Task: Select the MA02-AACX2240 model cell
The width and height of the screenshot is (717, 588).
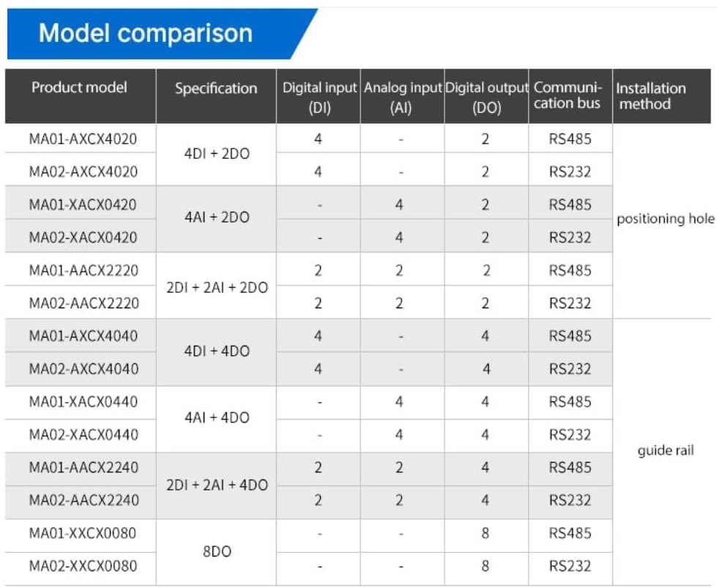Action: 83,501
